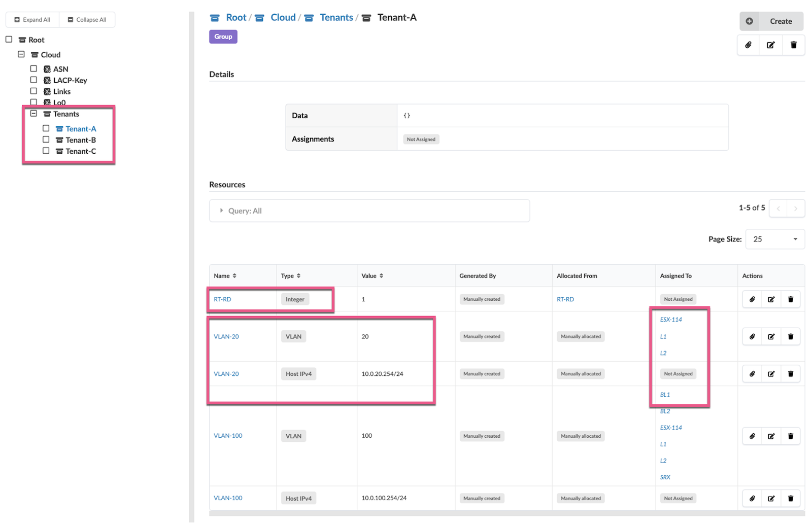Collapse the Tenants tree node
The width and height of the screenshot is (812, 525).
tap(33, 114)
